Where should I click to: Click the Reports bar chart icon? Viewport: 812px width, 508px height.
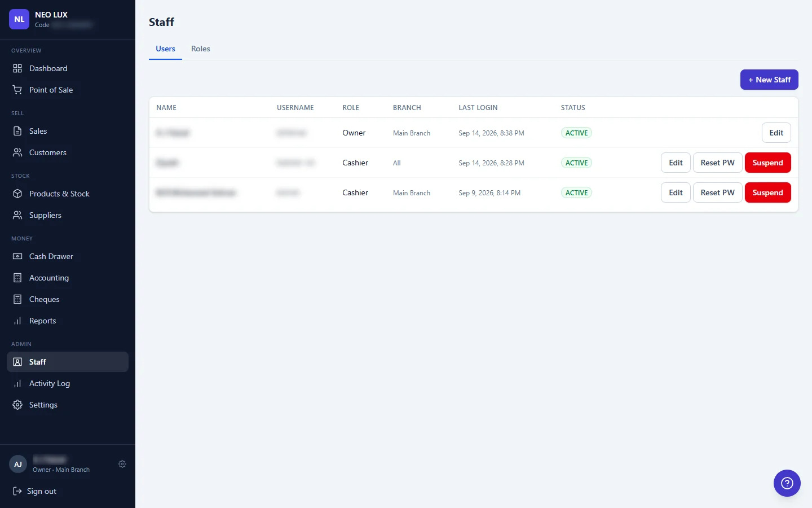point(17,321)
